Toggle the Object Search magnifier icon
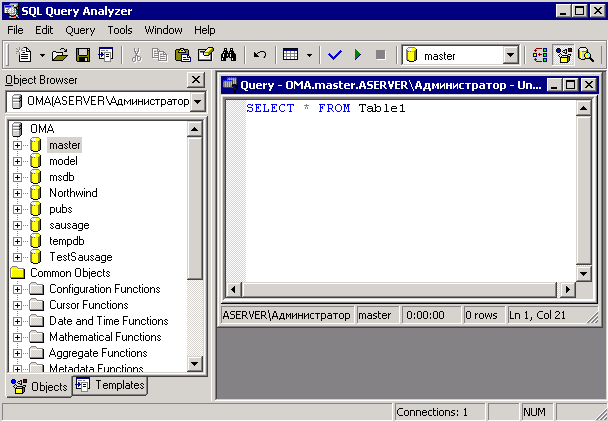Image resolution: width=608 pixels, height=422 pixels. click(x=586, y=55)
